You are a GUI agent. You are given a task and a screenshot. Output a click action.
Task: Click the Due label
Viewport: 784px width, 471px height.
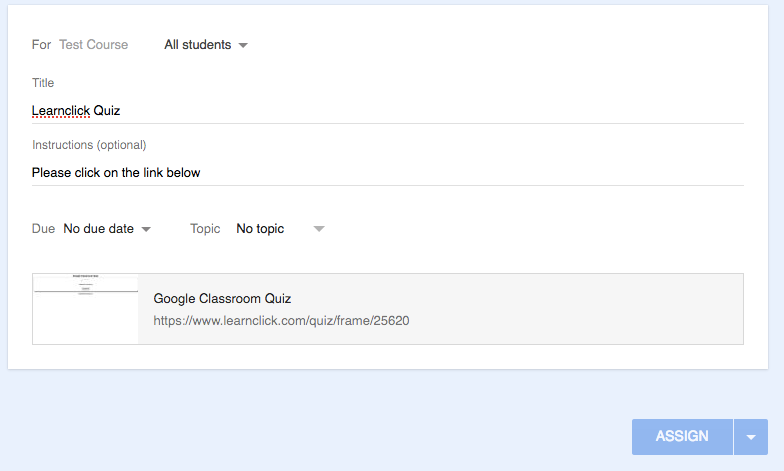tap(44, 228)
